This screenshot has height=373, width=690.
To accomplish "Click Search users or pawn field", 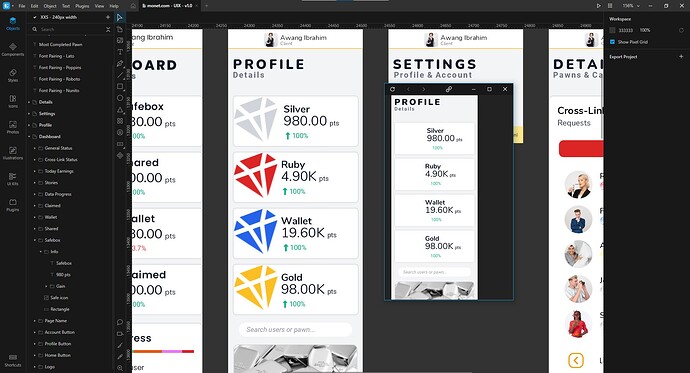I will click(x=295, y=329).
